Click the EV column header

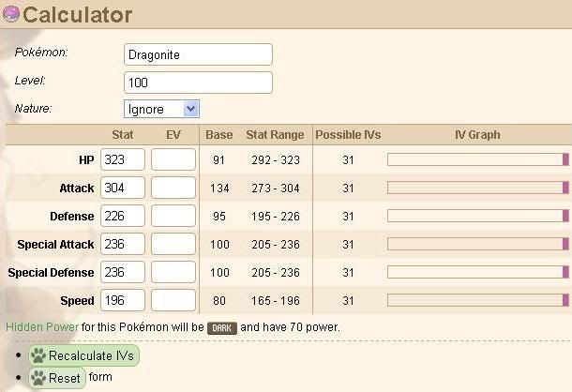[x=173, y=135]
